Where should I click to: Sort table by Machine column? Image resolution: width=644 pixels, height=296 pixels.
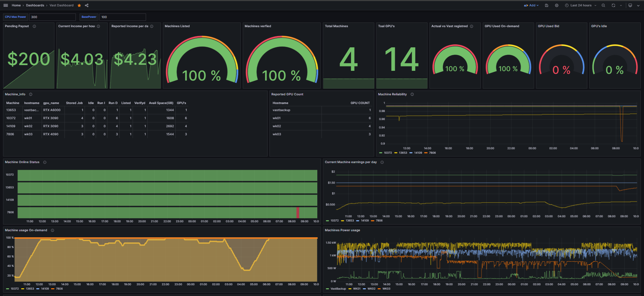[13, 103]
